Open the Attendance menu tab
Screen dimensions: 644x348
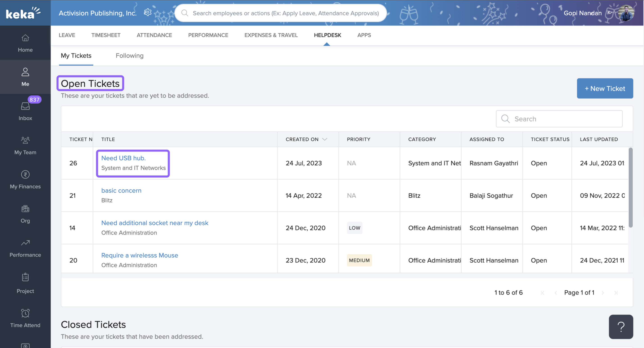[x=154, y=35]
